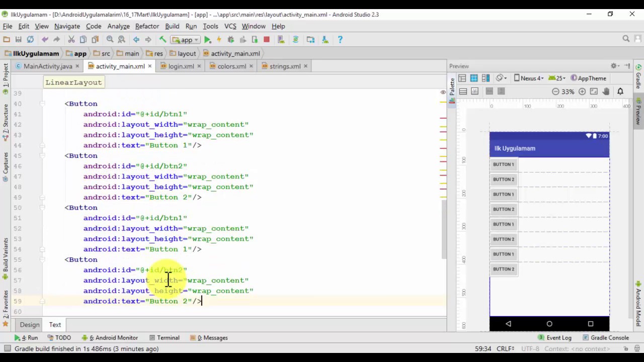The height and width of the screenshot is (362, 644).
Task: Zoom out the layout preview
Action: (555, 92)
